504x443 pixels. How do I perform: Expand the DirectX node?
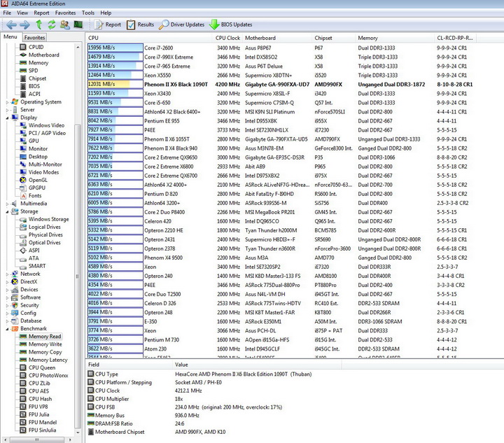pyautogui.click(x=7, y=282)
